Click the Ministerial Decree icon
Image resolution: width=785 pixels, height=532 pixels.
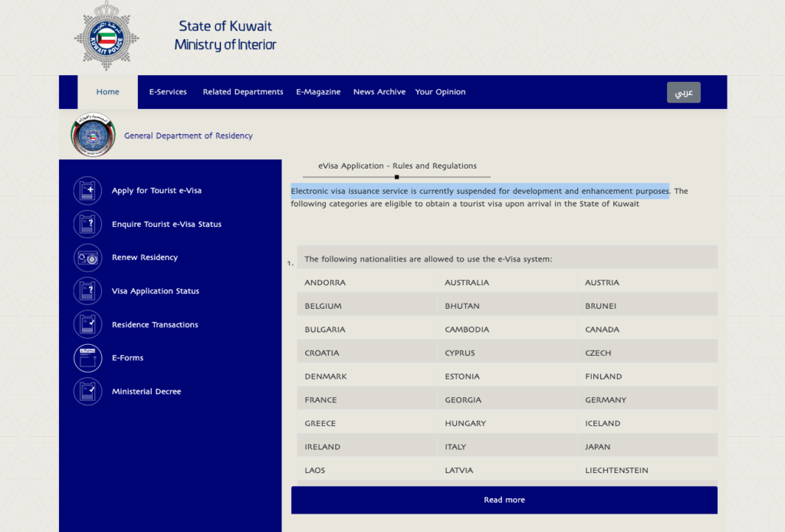[x=87, y=391]
